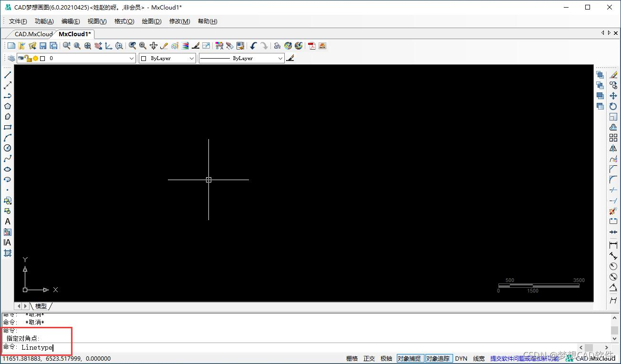The image size is (621, 364).
Task: Toggle 正交 ortho mode
Action: pyautogui.click(x=369, y=358)
